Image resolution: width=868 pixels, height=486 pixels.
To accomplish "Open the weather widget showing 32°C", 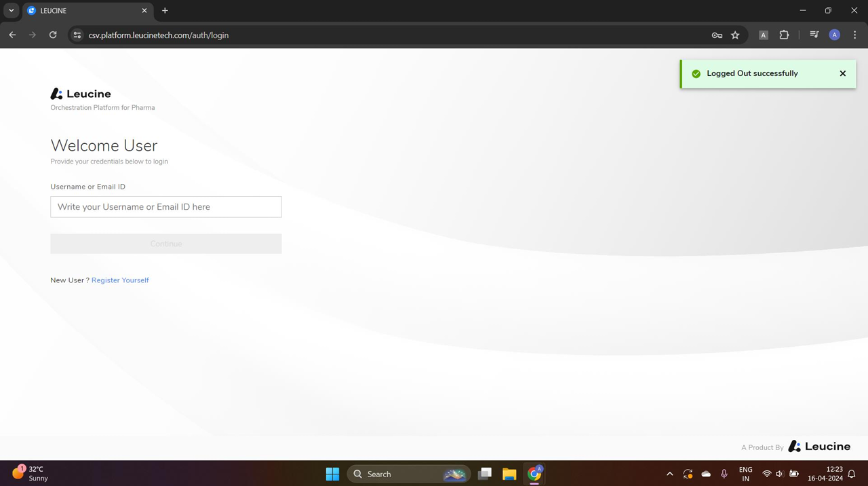I will click(x=31, y=474).
